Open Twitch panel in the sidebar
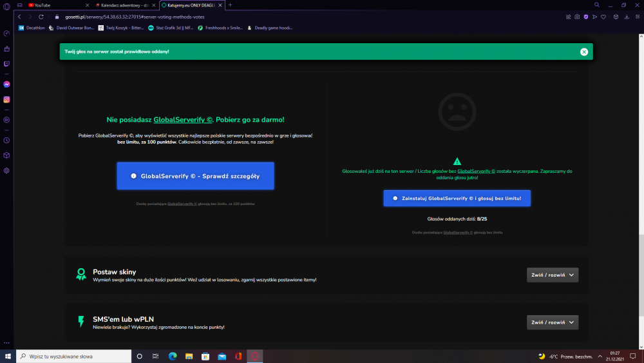 (x=6, y=64)
